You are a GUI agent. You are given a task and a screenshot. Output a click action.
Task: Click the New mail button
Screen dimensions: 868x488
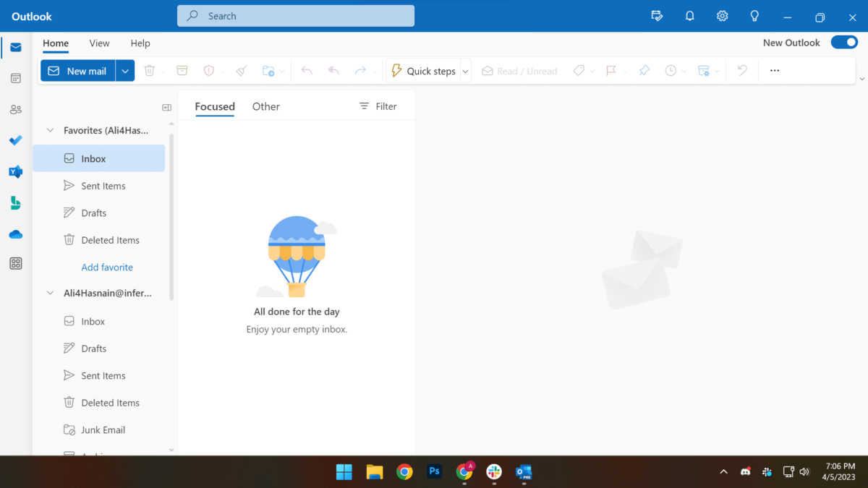coord(77,70)
